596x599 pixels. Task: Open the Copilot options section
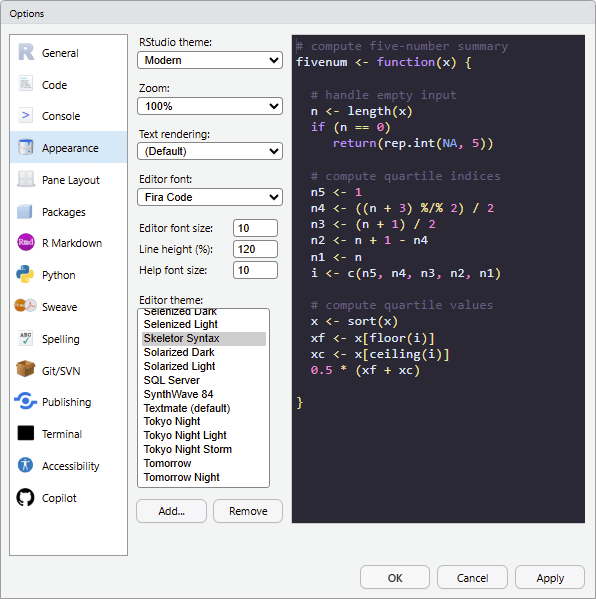69,498
